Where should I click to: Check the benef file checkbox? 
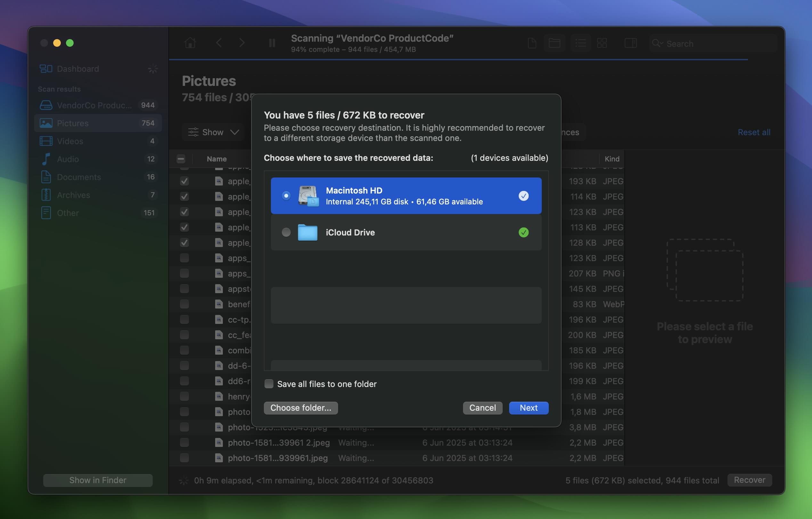tap(184, 304)
